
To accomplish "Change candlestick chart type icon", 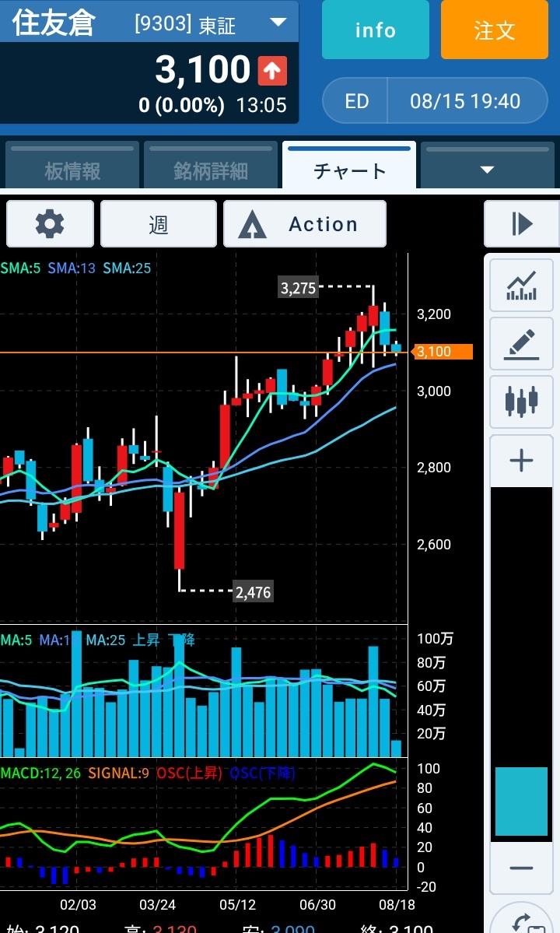I will pos(521,402).
